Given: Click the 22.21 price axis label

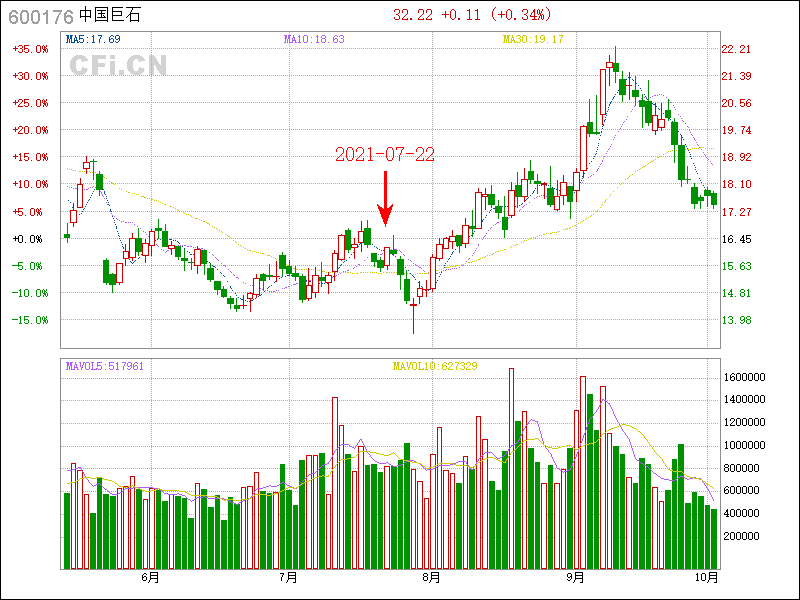Looking at the screenshot, I should [736, 49].
